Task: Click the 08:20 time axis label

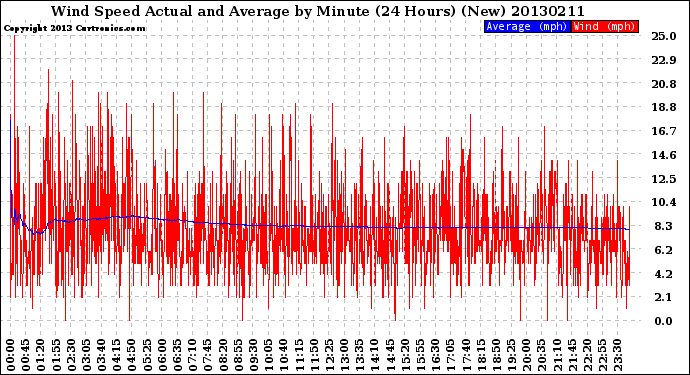Action: 223,354
